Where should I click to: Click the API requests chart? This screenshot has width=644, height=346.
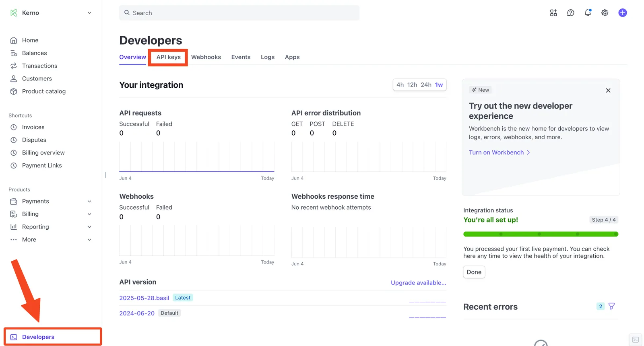click(196, 157)
